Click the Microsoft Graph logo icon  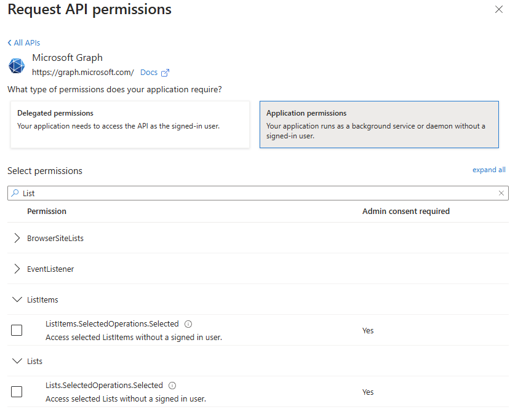tap(17, 65)
